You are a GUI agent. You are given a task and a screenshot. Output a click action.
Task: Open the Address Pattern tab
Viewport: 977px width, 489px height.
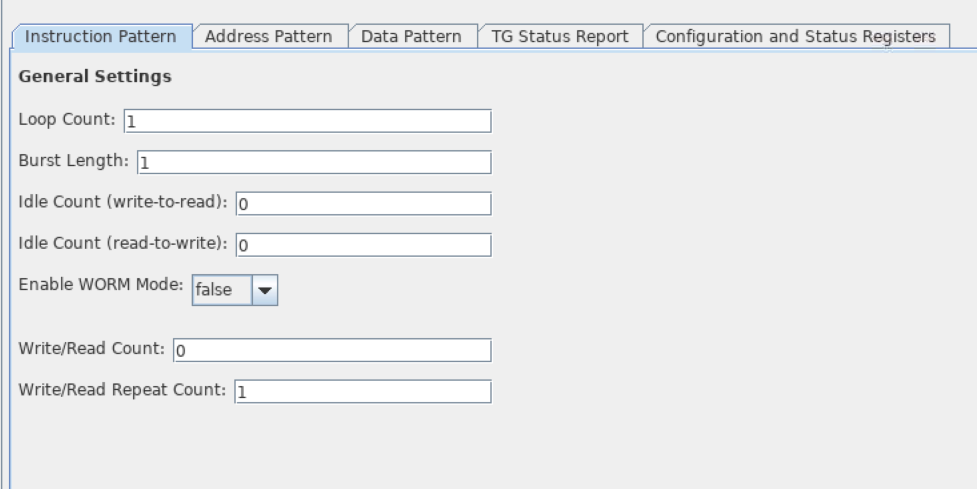[268, 36]
